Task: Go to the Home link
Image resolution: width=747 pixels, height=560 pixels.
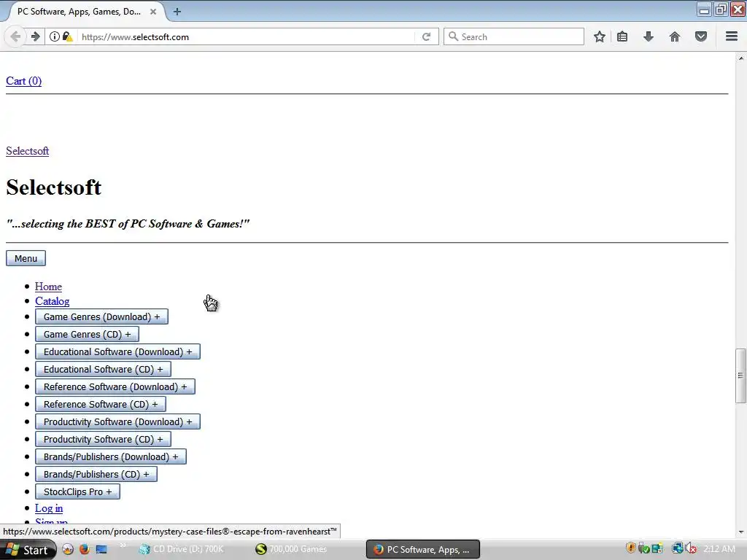Action: tap(48, 286)
